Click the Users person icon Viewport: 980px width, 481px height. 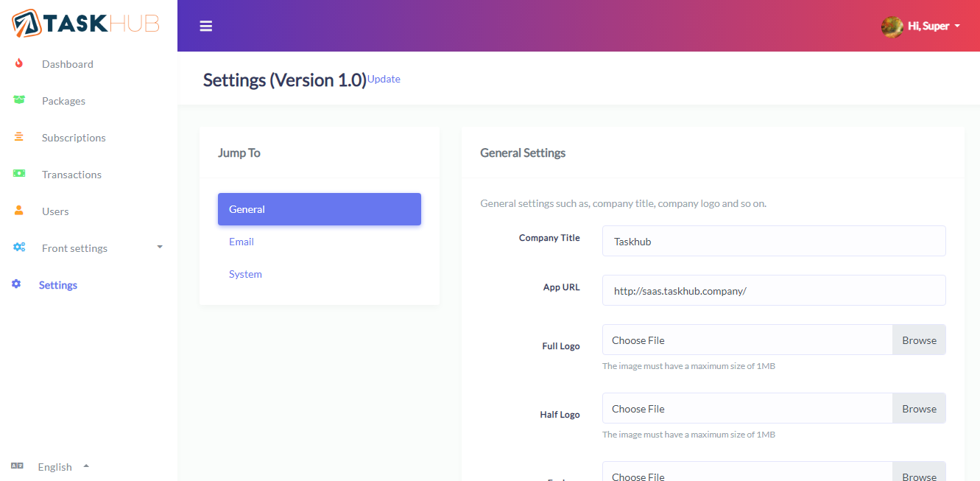[19, 211]
